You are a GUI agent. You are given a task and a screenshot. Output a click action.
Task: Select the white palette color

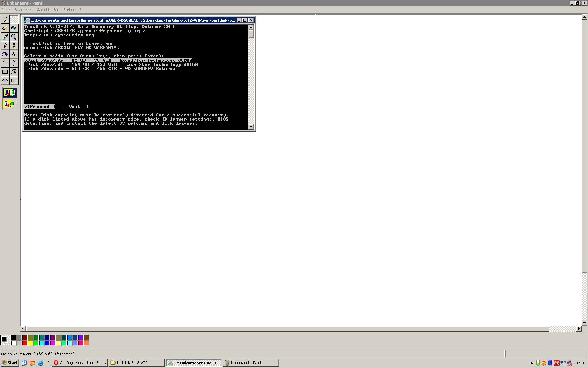coord(13,343)
